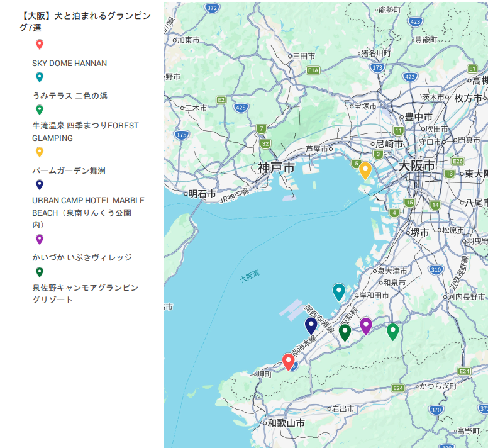Click the 【大阪】犬と泊まれるグランピング7選 title
488x448 pixels.
point(85,22)
